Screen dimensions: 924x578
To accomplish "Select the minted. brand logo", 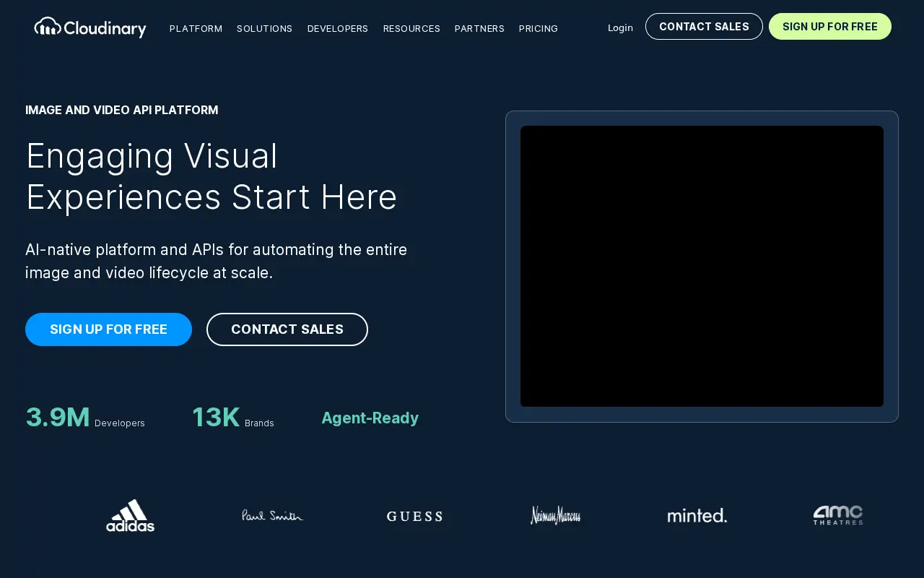I will (x=697, y=516).
